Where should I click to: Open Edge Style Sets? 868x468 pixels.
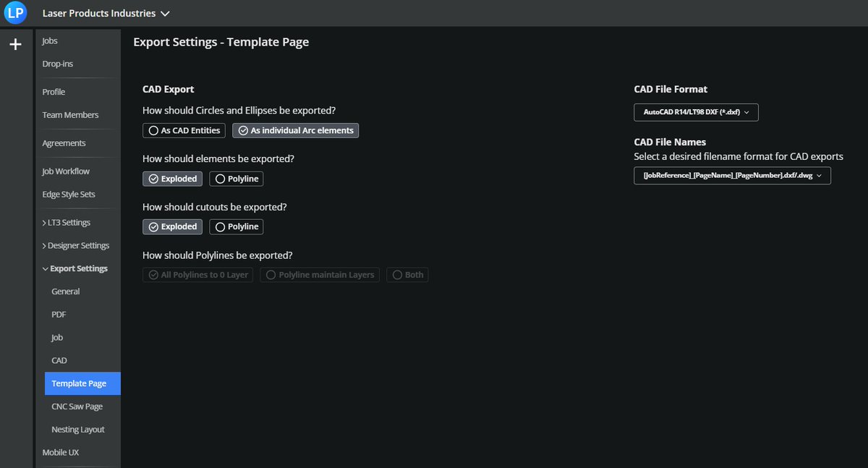tap(69, 195)
